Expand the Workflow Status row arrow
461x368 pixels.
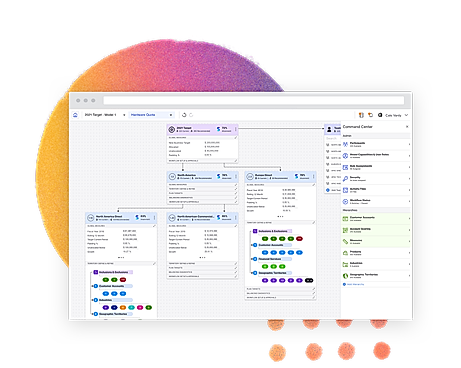click(x=409, y=202)
